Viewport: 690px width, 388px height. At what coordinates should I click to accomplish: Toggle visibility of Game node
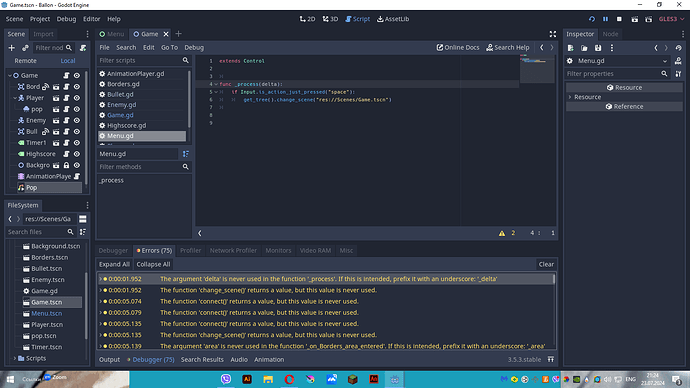click(x=77, y=76)
